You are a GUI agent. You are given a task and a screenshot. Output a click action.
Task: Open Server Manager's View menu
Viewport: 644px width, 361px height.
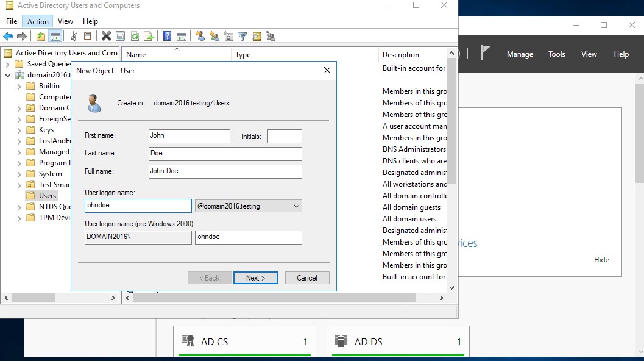click(x=589, y=54)
